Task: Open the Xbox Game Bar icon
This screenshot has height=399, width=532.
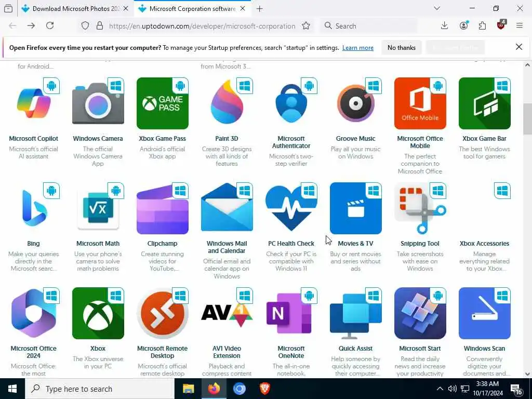Action: (485, 103)
